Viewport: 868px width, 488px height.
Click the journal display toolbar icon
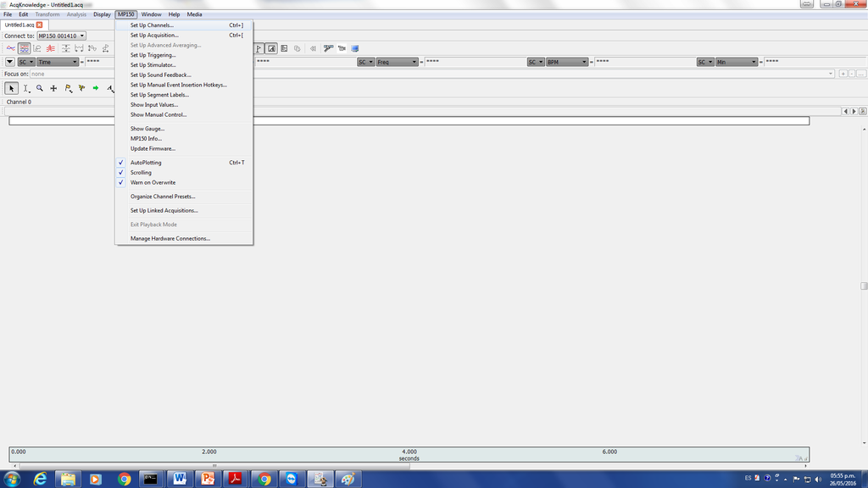[271, 48]
